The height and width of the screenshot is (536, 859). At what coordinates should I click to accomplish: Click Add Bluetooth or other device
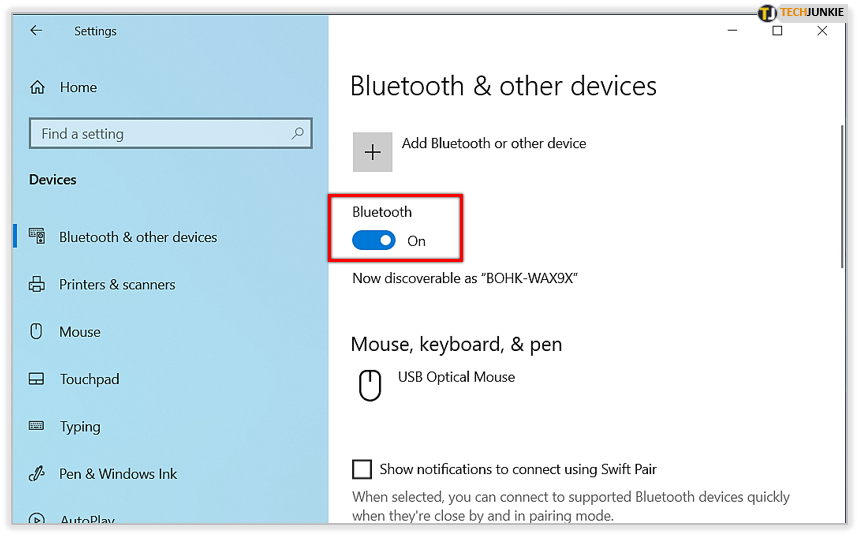point(494,144)
